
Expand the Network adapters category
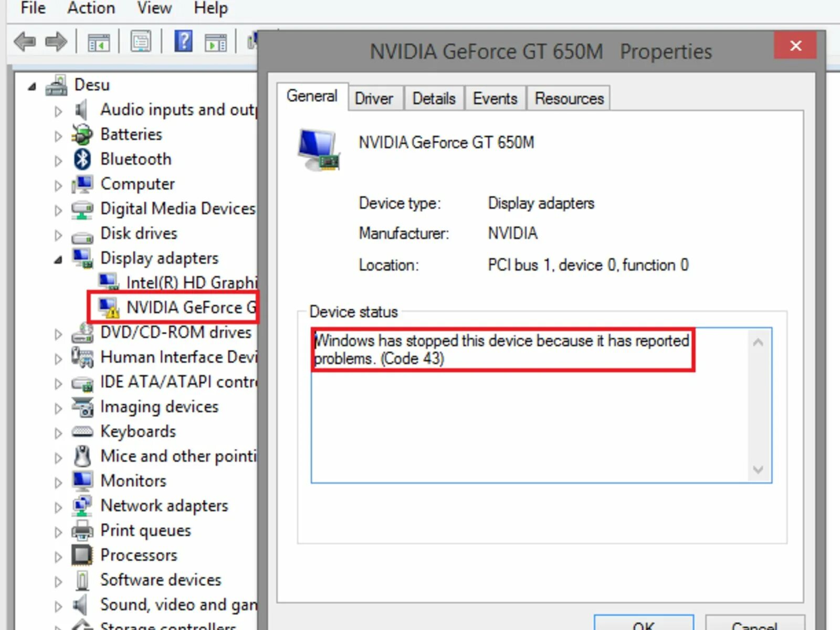coord(58,507)
